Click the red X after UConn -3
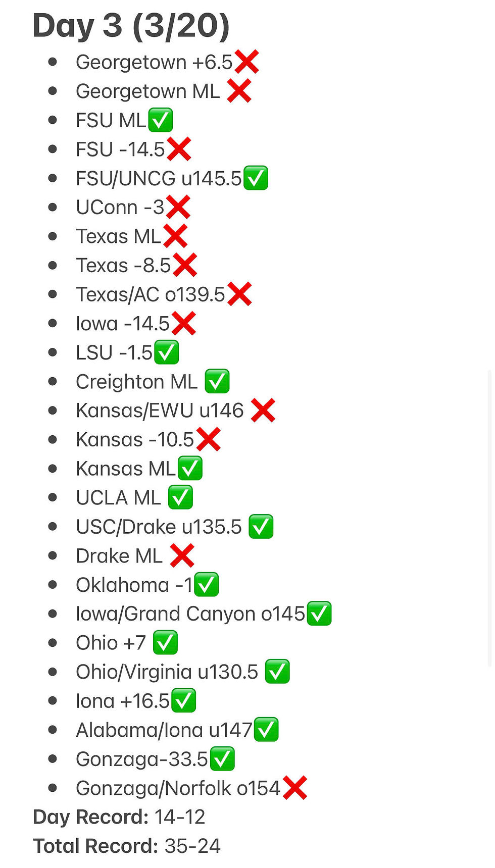Viewport: 495px width, 868px height. tap(178, 207)
